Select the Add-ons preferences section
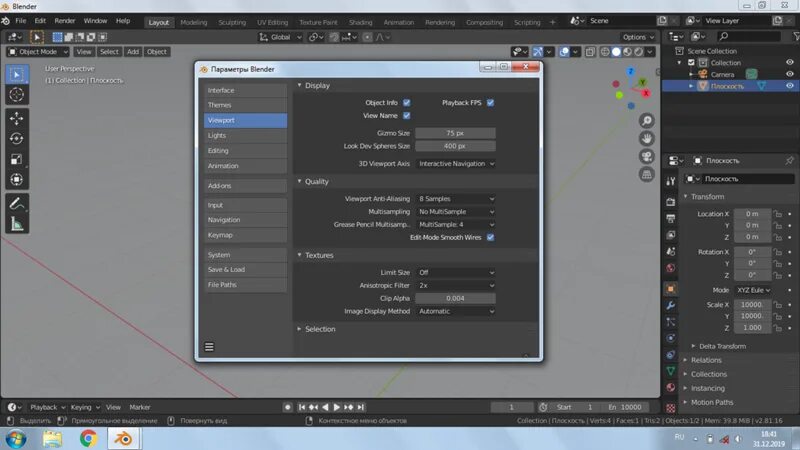This screenshot has height=450, width=800. click(245, 186)
